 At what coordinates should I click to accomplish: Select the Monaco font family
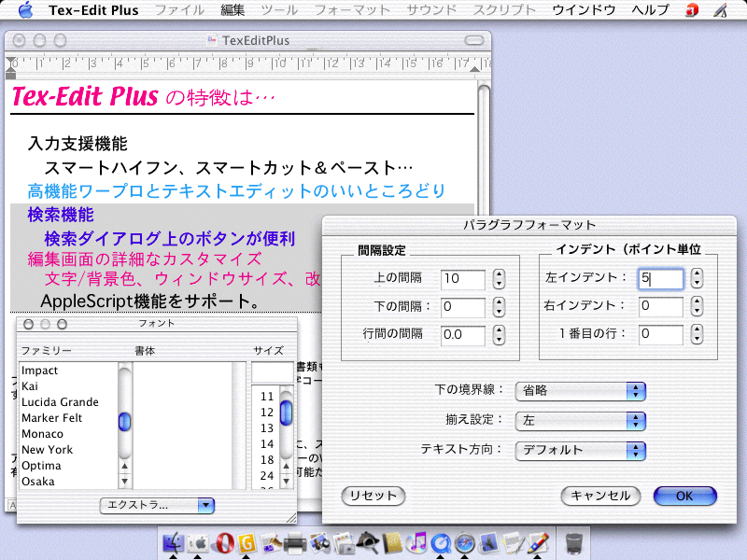pos(42,434)
